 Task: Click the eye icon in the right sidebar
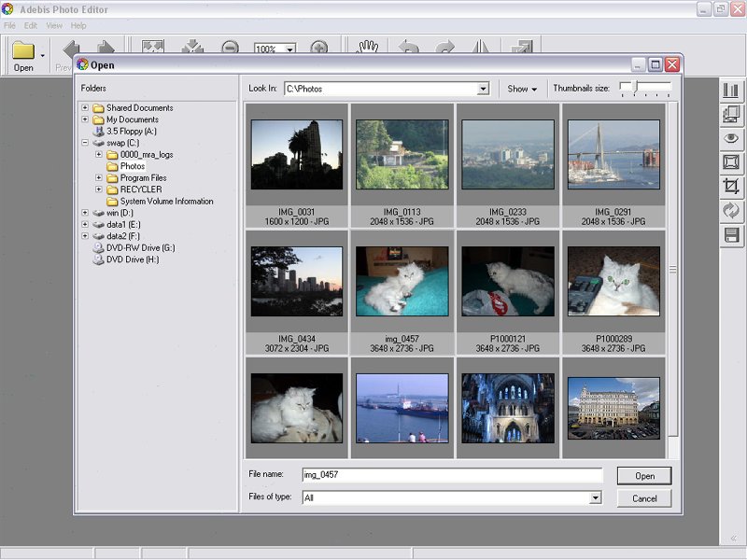(x=731, y=138)
